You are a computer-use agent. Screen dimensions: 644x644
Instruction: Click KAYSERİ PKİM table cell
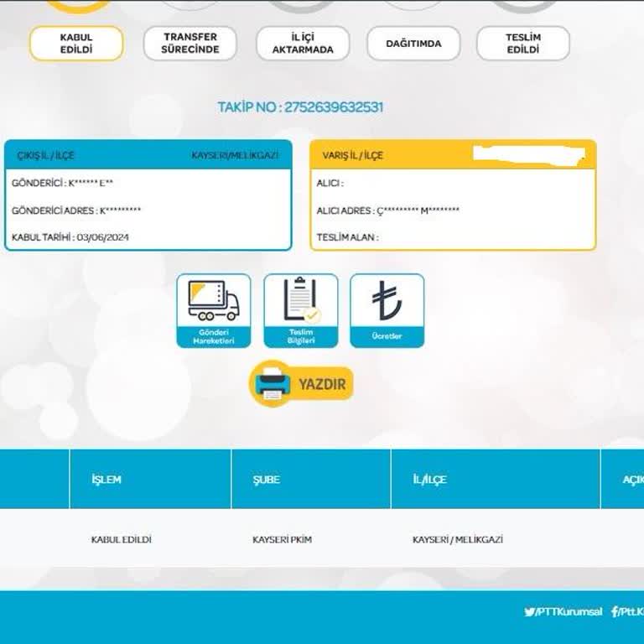pyautogui.click(x=282, y=539)
